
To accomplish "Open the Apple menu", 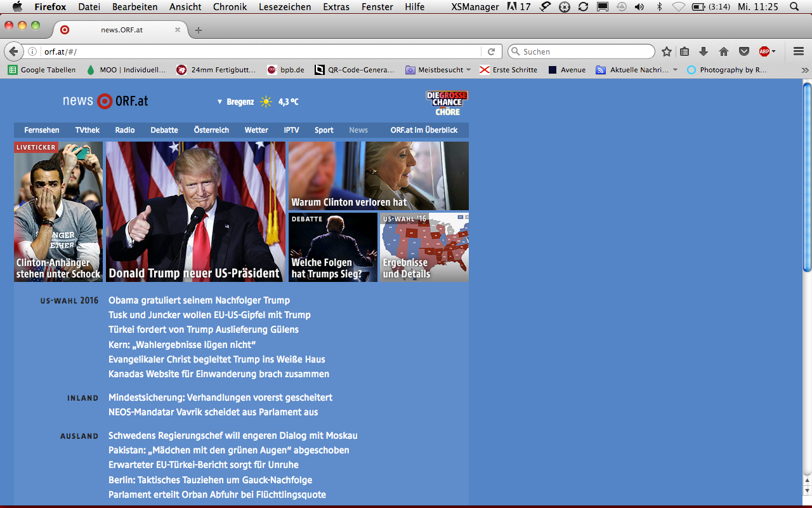I will click(x=17, y=7).
